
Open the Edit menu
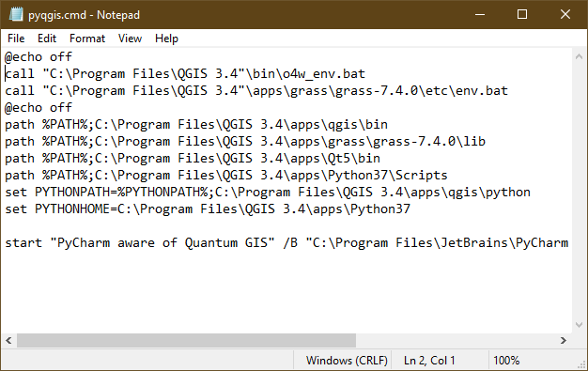(47, 39)
